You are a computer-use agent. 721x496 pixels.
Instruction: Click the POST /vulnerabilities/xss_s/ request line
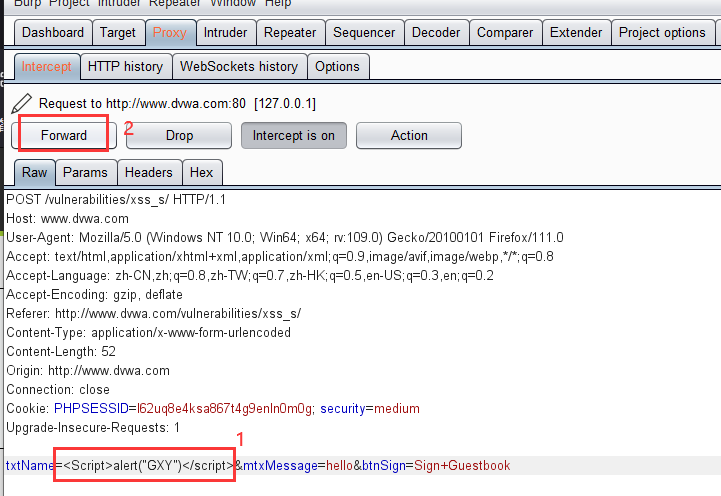click(116, 200)
